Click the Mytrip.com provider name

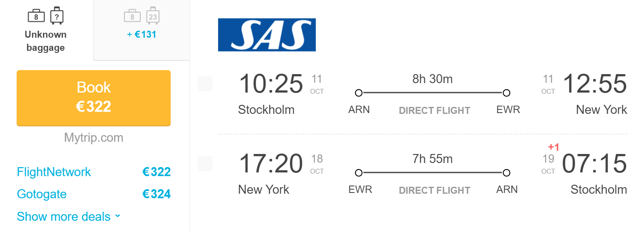(x=94, y=138)
